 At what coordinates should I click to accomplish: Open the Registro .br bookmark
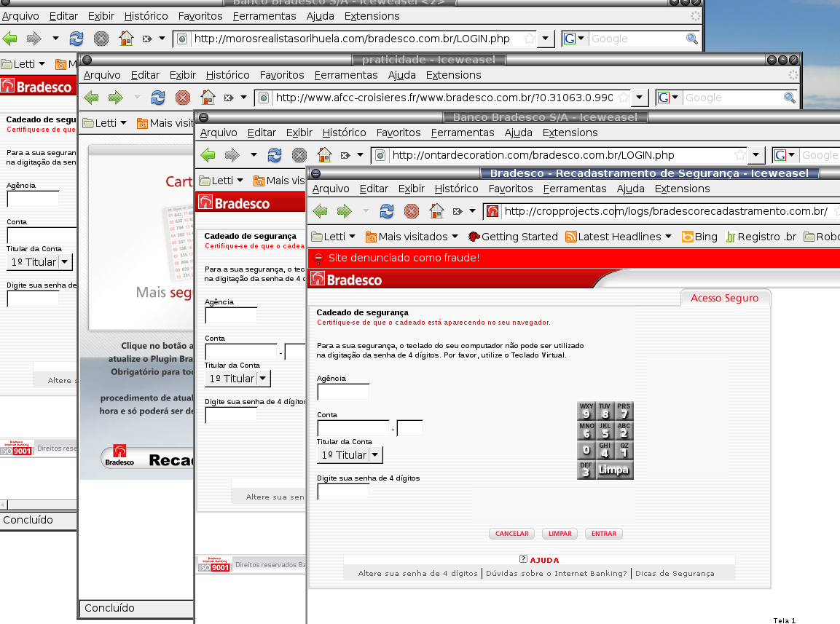761,237
